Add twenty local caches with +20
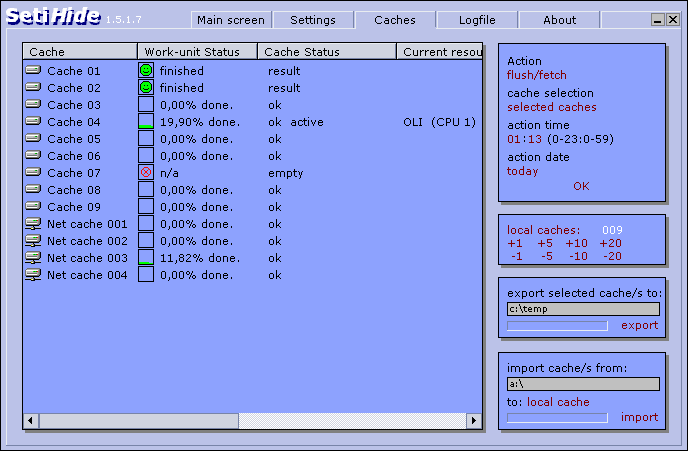688x451 pixels. (610, 243)
